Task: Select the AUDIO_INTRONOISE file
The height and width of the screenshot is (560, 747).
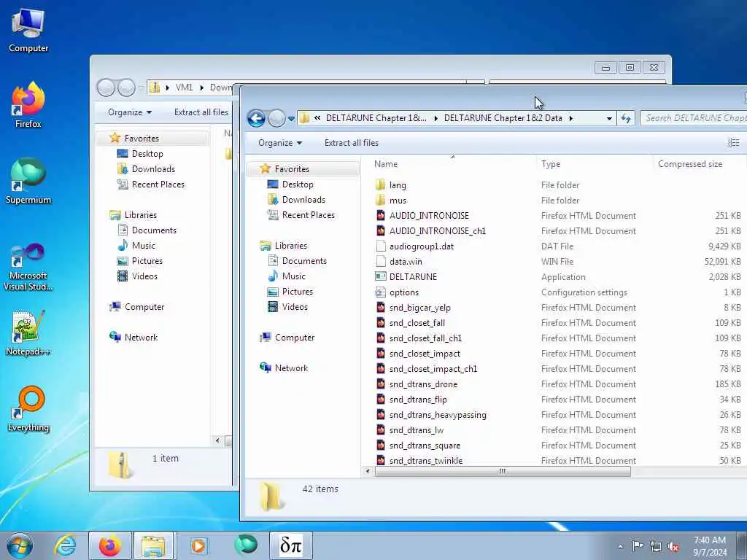Action: (429, 216)
